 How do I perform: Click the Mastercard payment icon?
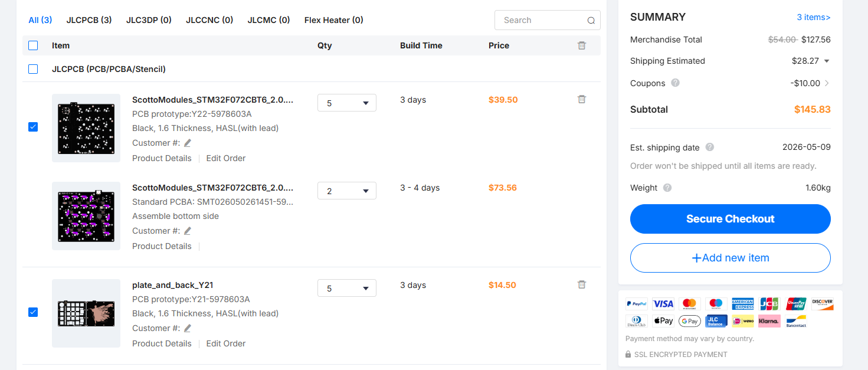(690, 304)
